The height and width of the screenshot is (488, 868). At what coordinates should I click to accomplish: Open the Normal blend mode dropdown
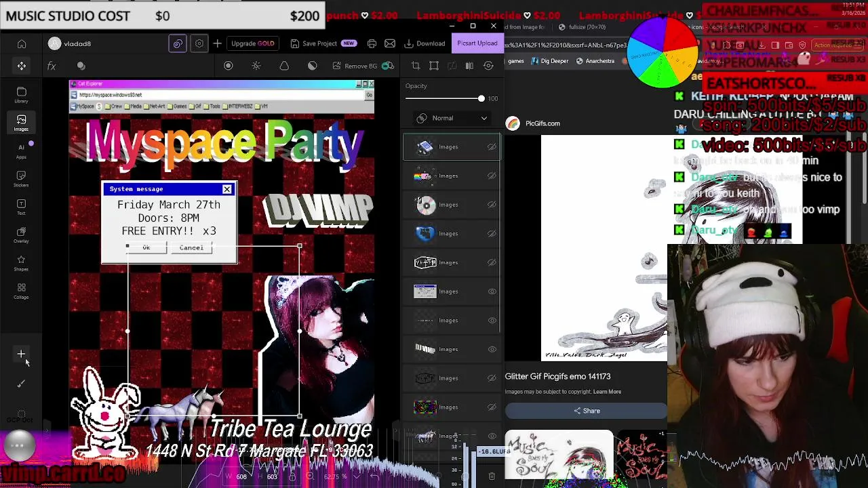(452, 118)
